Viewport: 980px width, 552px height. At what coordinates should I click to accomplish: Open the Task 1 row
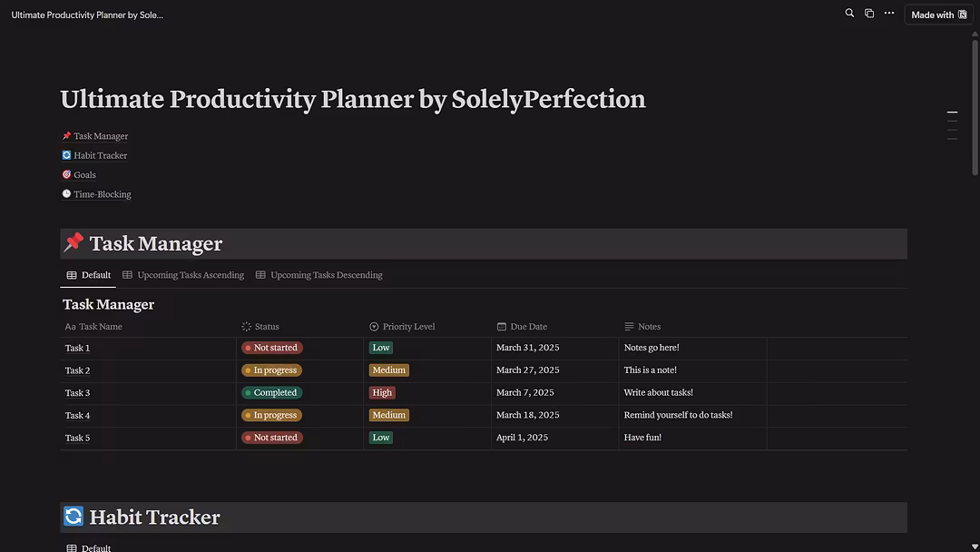(x=78, y=349)
